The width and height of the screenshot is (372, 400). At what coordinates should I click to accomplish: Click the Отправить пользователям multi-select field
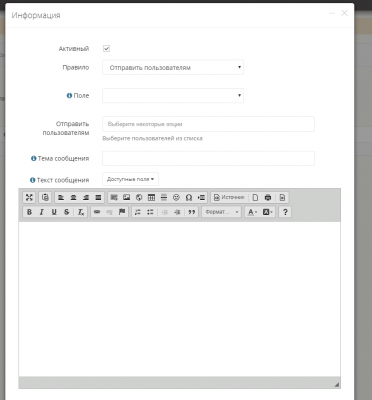pos(208,124)
